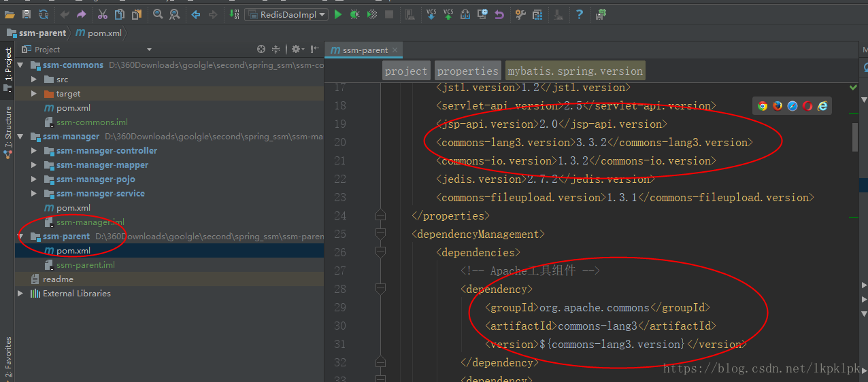Select pom.xml under ssm-parent
This screenshot has width=868, height=382.
[x=73, y=251]
